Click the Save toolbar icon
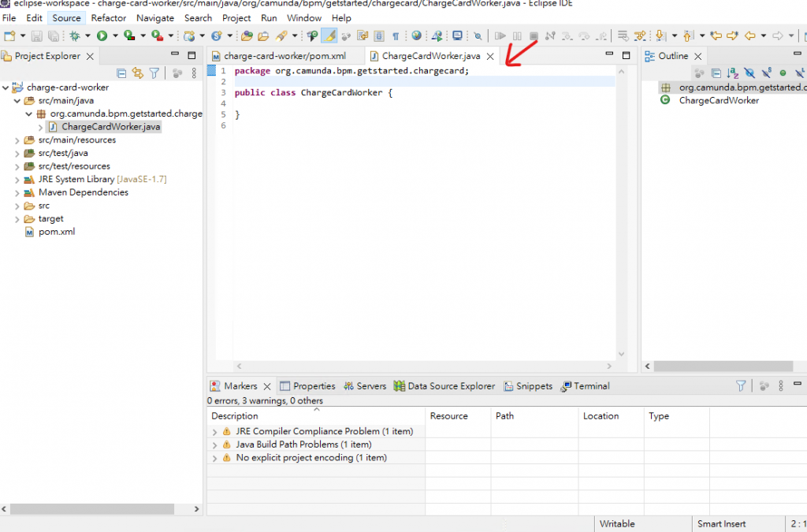 pyautogui.click(x=36, y=36)
